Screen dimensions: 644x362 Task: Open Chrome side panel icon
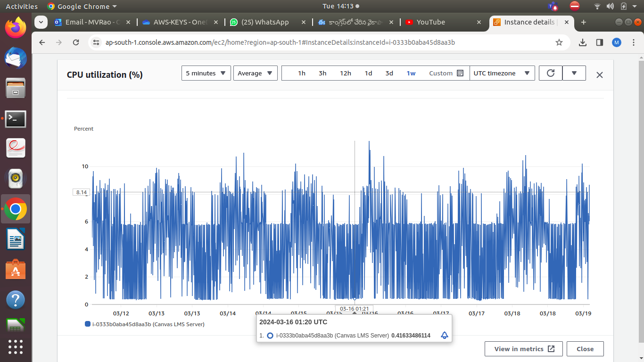[x=599, y=42]
